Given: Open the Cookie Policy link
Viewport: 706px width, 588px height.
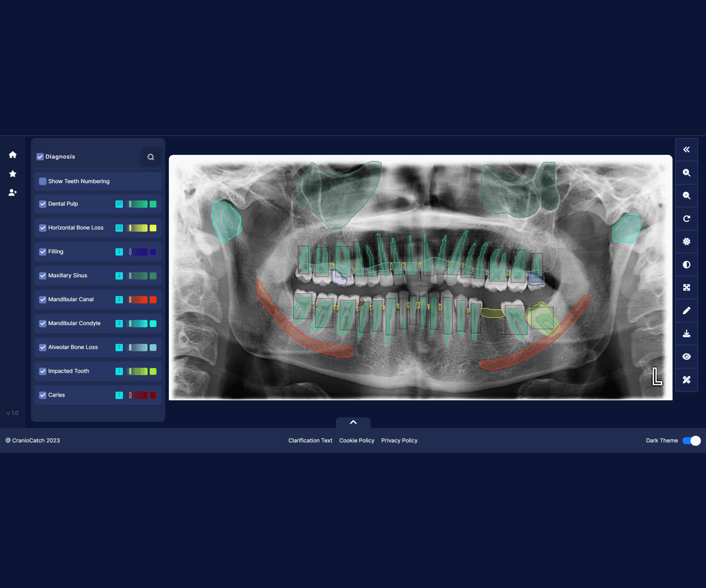Looking at the screenshot, I should (357, 440).
